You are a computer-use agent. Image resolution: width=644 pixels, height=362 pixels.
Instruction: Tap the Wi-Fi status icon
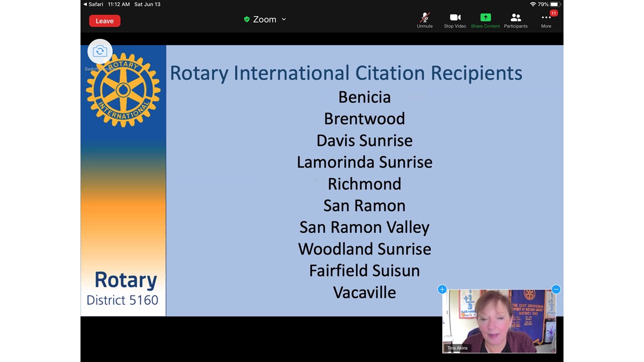click(x=533, y=4)
